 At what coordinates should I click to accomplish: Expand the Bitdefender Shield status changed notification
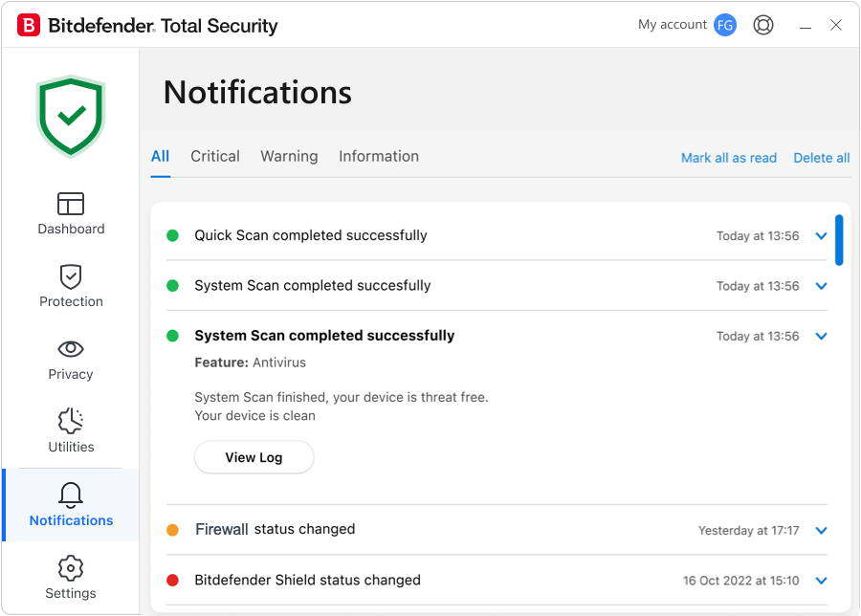tap(822, 581)
